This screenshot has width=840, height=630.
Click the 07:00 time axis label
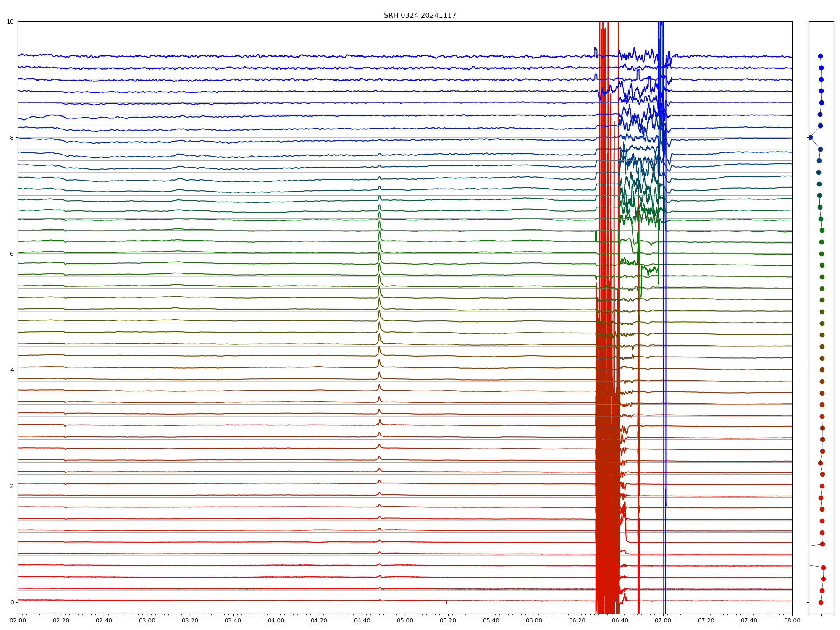click(663, 620)
